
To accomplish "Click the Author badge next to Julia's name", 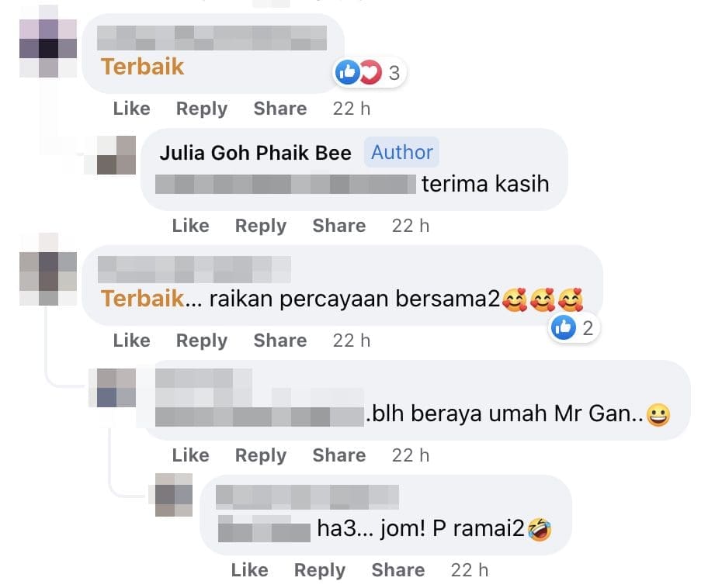I will point(402,152).
